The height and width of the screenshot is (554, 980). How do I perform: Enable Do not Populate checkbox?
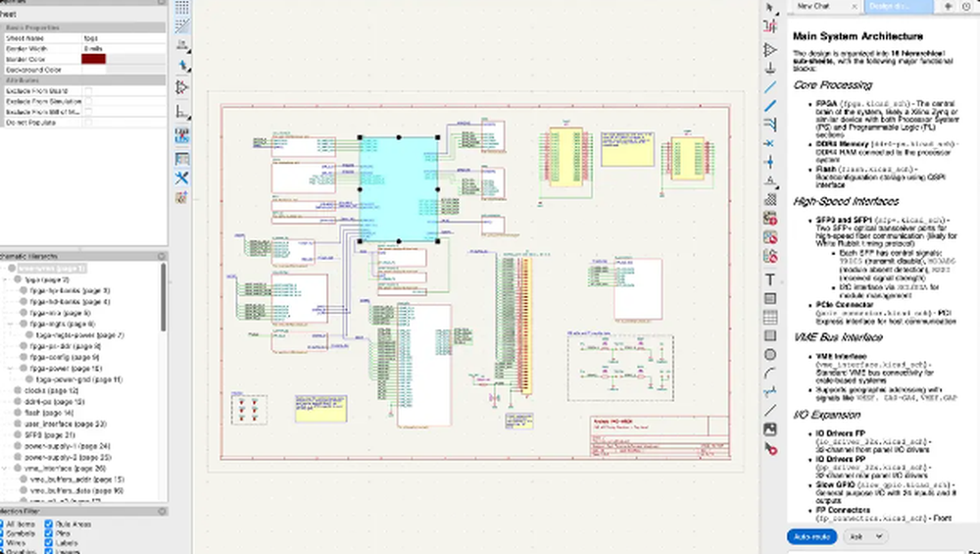coord(88,123)
